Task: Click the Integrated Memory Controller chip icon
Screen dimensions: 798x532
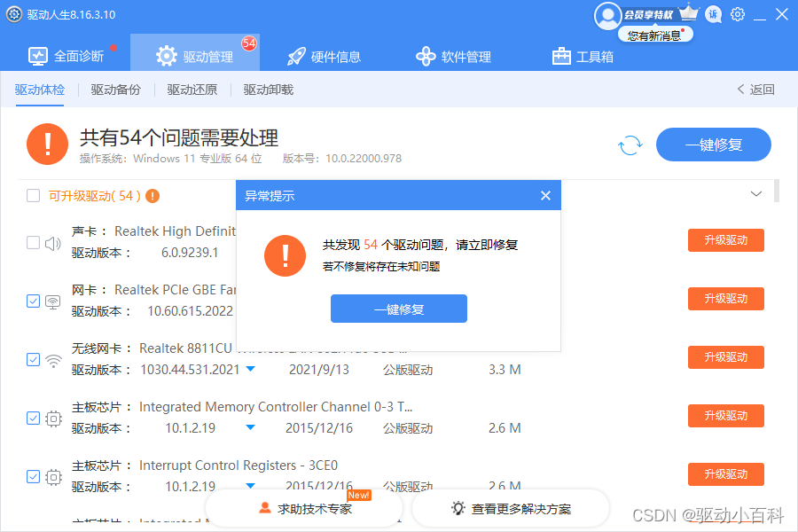Action: click(x=53, y=419)
